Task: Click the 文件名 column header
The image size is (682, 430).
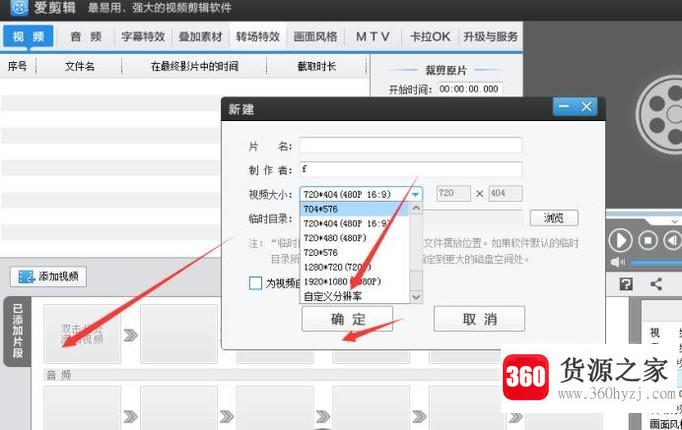Action: (x=80, y=66)
